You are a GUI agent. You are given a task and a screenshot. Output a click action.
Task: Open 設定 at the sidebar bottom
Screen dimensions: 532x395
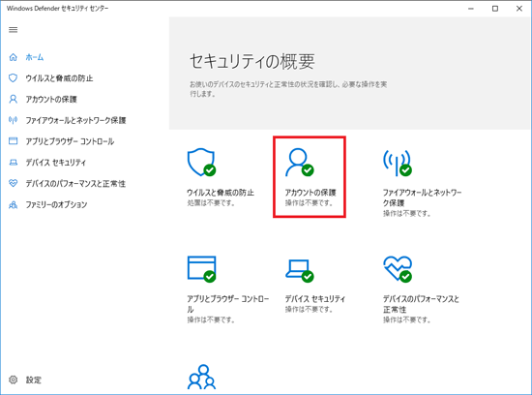[34, 380]
